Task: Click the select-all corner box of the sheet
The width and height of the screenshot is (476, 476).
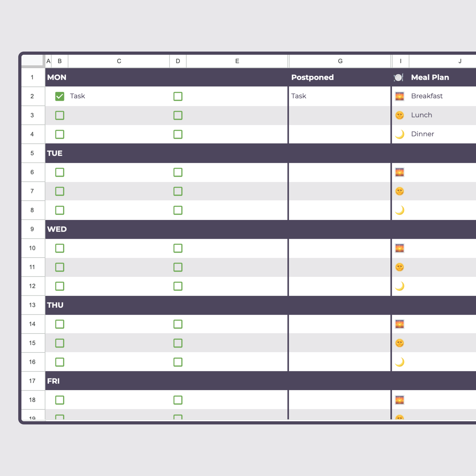Action: [x=32, y=60]
